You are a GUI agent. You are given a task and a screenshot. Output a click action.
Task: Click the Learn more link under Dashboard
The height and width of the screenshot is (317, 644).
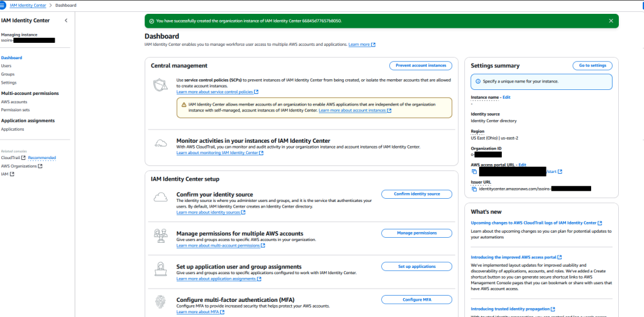click(x=362, y=45)
